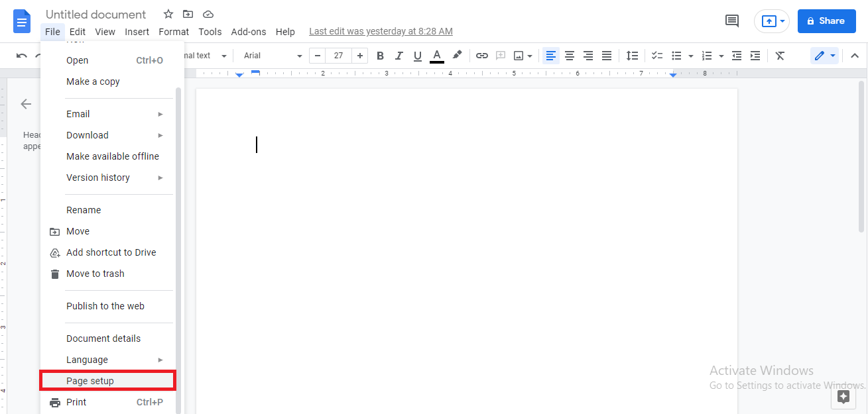This screenshot has height=414, width=868.
Task: Increase the font size with the plus button
Action: coord(359,56)
